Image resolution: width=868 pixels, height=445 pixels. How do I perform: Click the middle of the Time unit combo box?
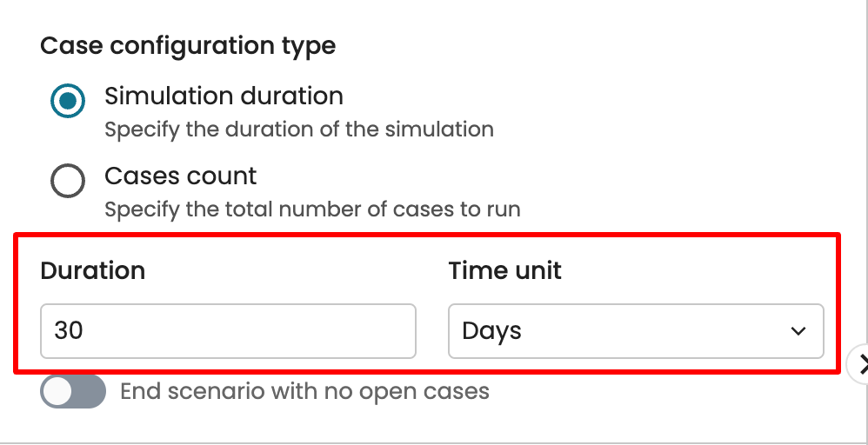[635, 331]
